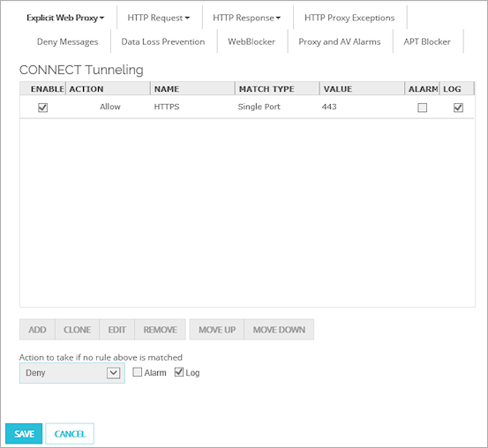Click the VALUE column header
488x448 pixels.
point(363,89)
